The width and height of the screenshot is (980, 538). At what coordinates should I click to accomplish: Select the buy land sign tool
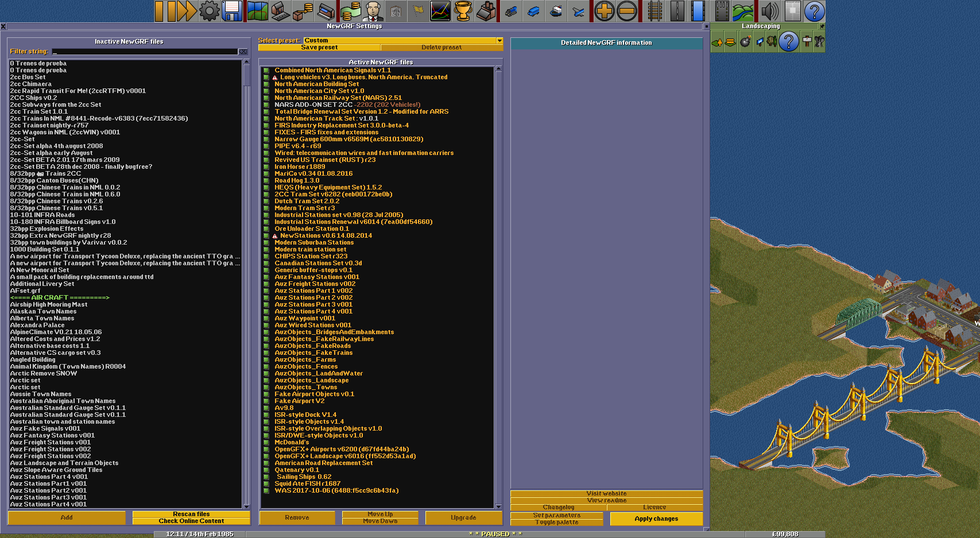coord(759,41)
